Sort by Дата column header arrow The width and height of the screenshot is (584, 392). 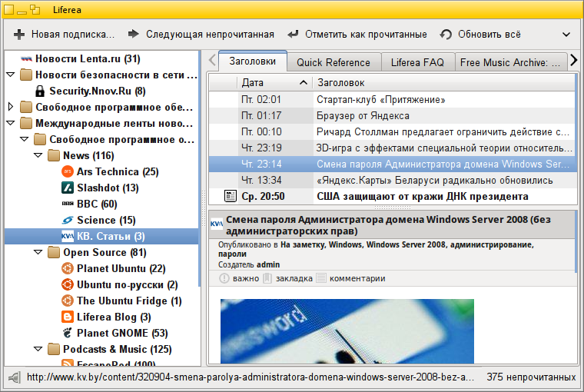pyautogui.click(x=304, y=83)
